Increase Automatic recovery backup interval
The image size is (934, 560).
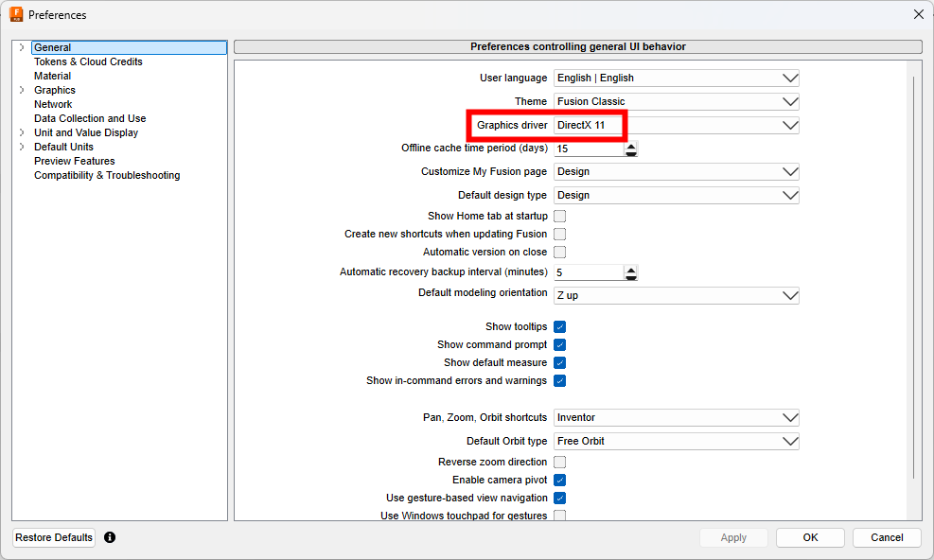tap(631, 269)
